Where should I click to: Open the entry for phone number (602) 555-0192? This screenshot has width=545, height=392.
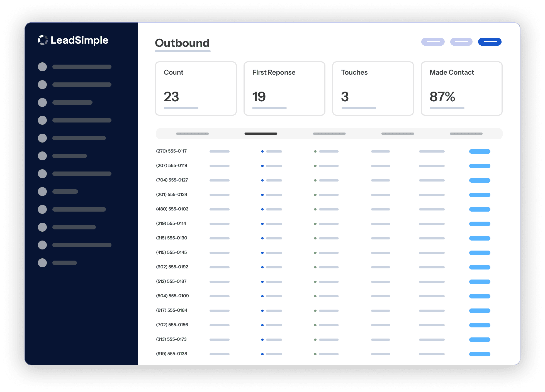click(172, 267)
